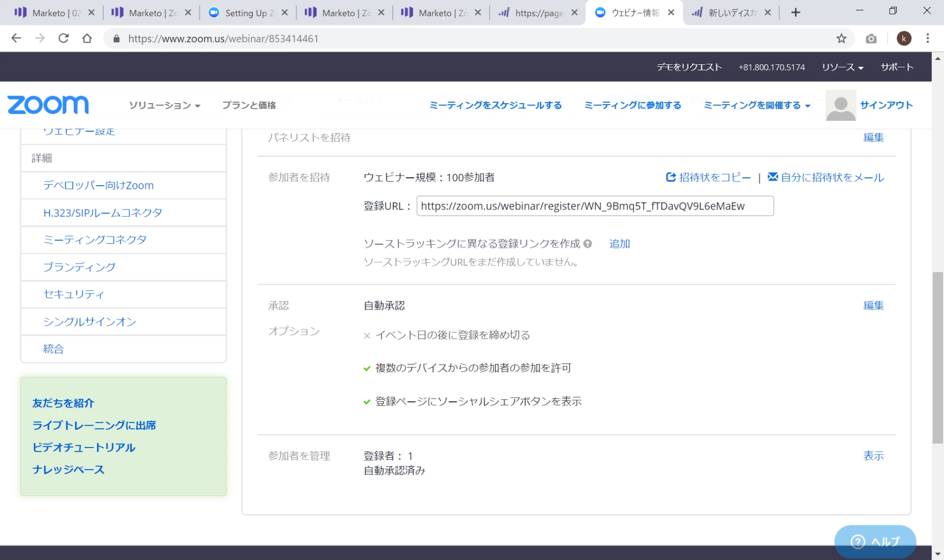
Task: Click the browser forward arrow
Action: (40, 38)
